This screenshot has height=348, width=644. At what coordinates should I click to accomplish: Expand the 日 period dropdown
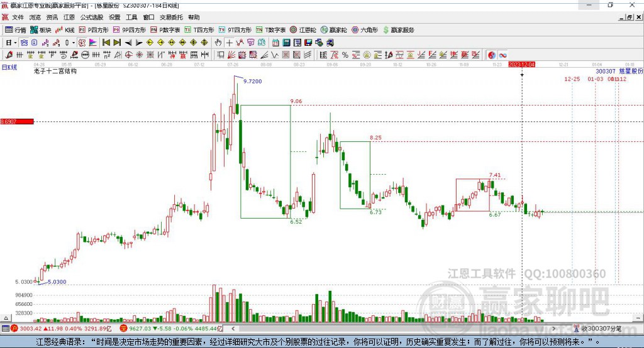pyautogui.click(x=15, y=43)
